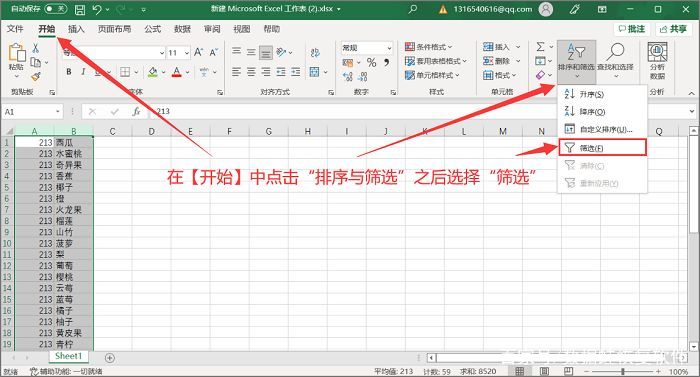Toggle top align for cells
The width and height of the screenshot is (700, 377).
coord(237,52)
